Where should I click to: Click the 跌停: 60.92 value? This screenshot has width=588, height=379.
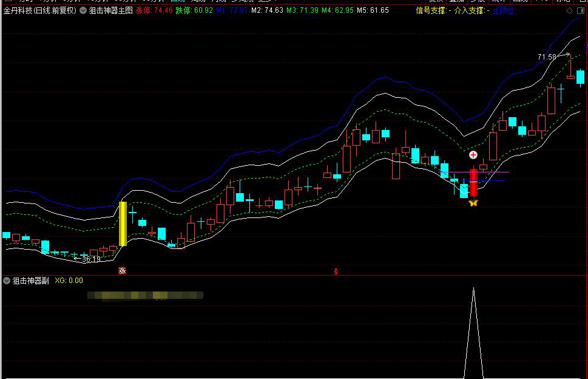coord(194,10)
